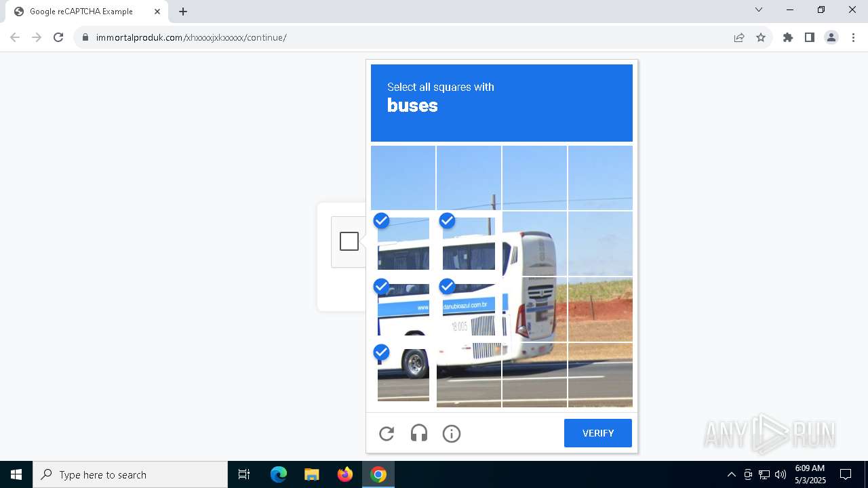This screenshot has height=488, width=868.
Task: Click the browser forward arrow
Action: click(37, 37)
